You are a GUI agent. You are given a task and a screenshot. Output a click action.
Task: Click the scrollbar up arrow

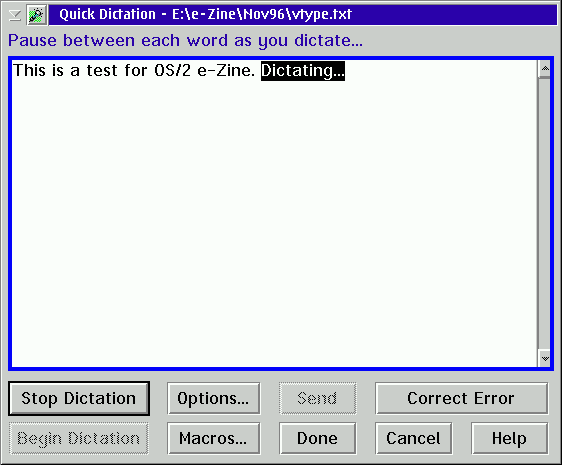point(545,68)
